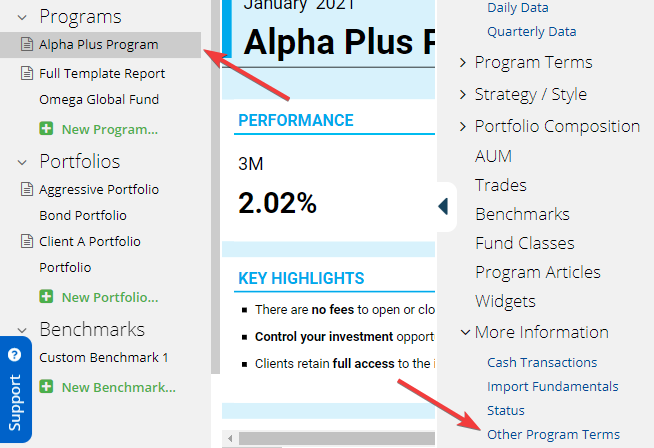Open the Cash Transactions link

(542, 362)
